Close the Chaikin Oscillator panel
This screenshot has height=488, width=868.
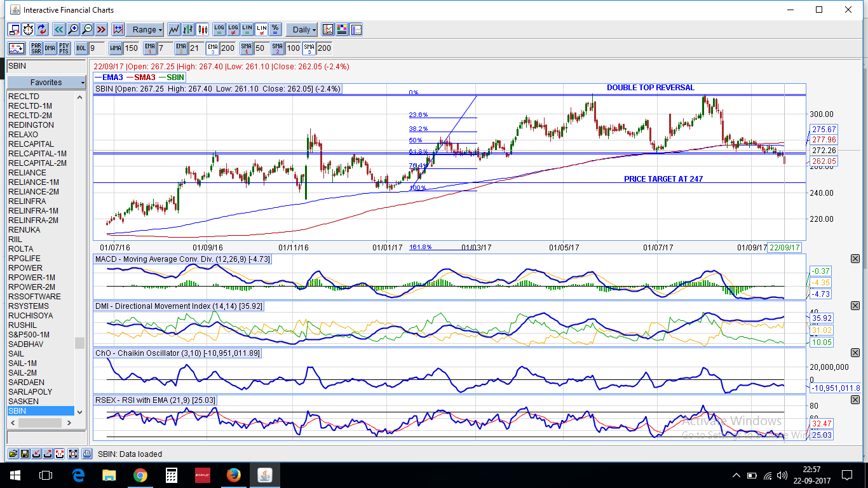[x=855, y=353]
